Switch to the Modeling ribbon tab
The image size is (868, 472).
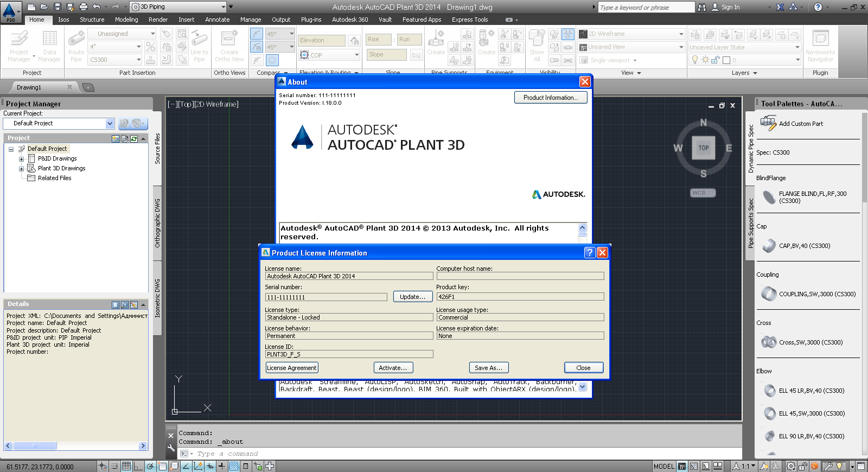(126, 20)
